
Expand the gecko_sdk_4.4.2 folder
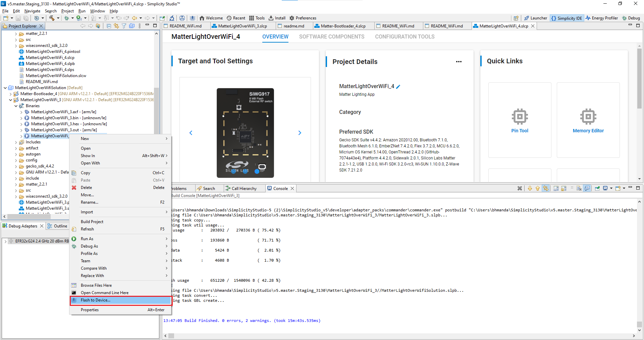(16, 166)
